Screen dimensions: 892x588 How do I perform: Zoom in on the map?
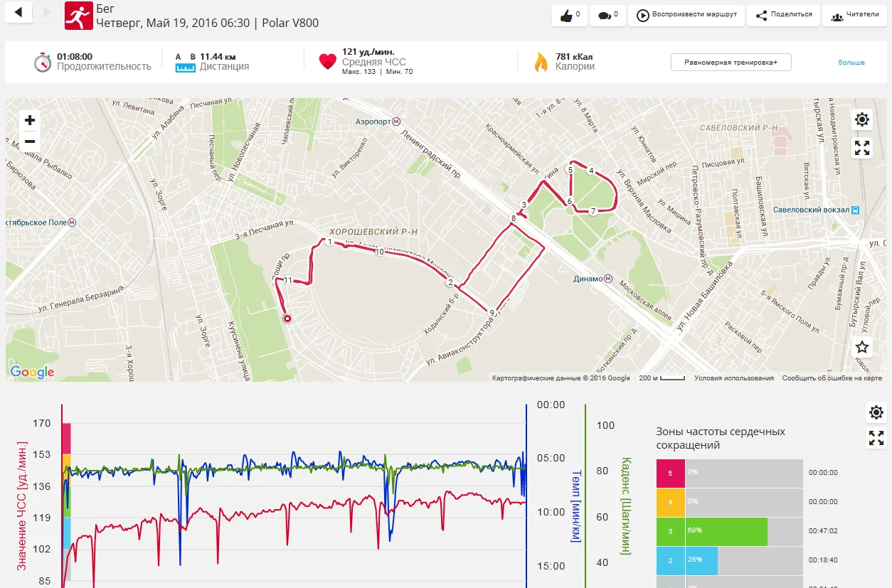coord(30,120)
